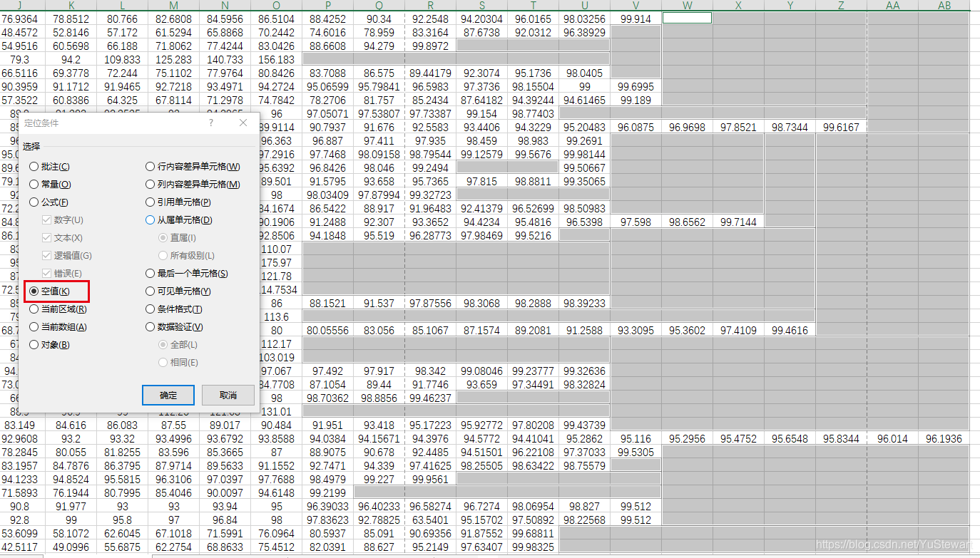Viewport: 980px width, 558px height.
Task: Select cell showing 96.0875
Action: [x=636, y=127]
